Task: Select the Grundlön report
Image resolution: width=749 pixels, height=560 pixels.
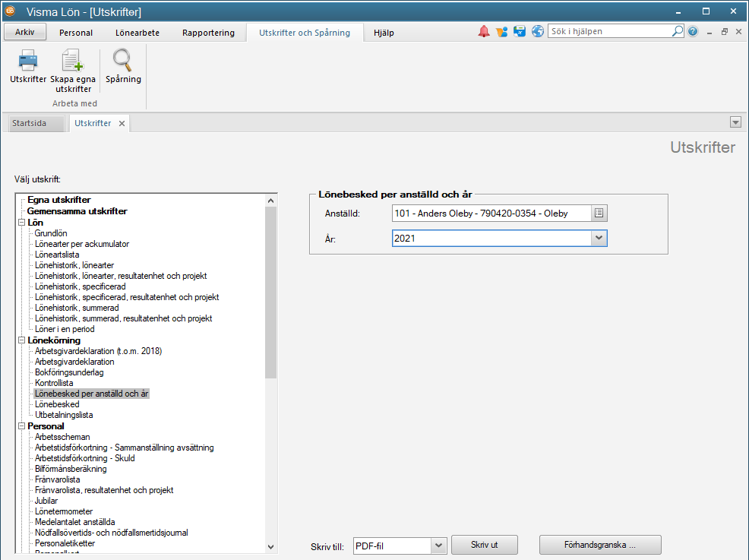Action: [51, 233]
